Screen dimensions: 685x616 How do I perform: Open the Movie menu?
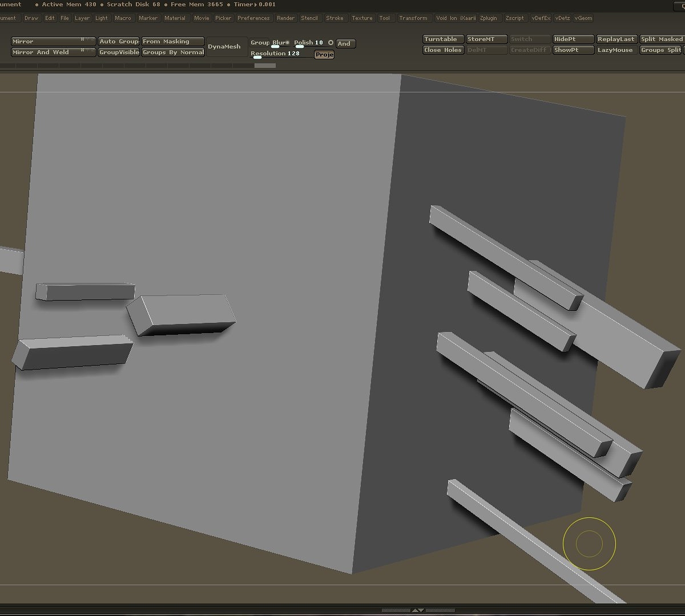(x=202, y=18)
